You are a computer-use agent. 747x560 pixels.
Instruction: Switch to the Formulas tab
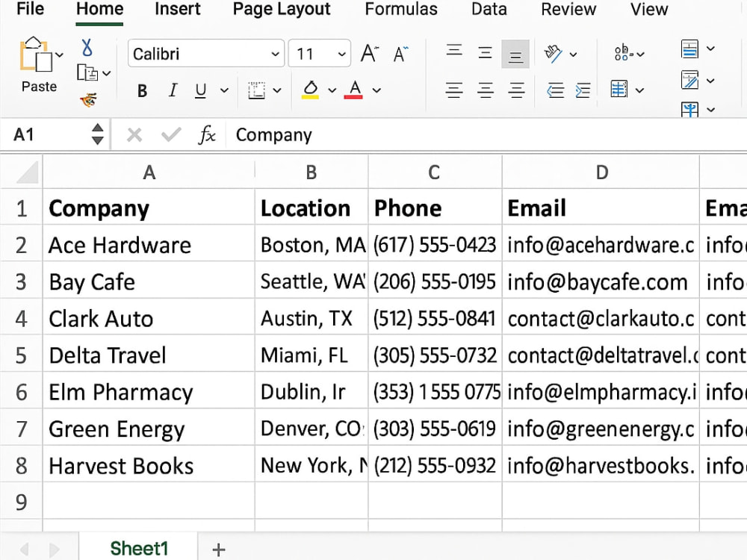tap(401, 9)
